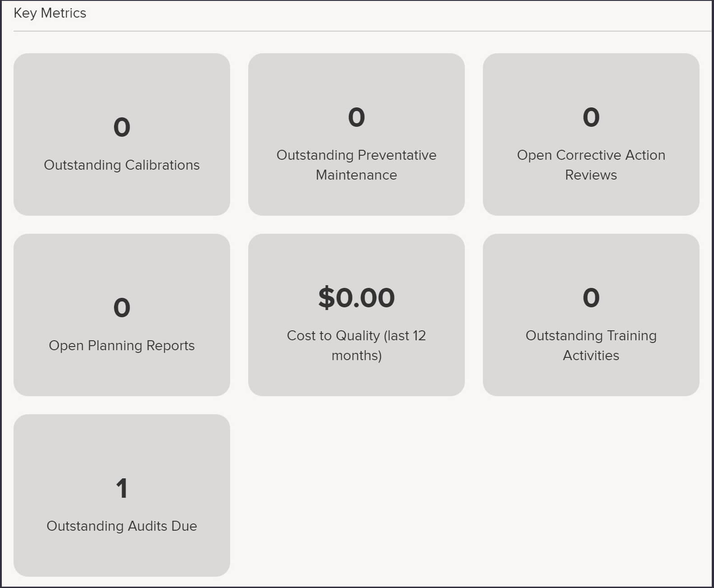Select the zero value in Open Planning Reports

[122, 307]
